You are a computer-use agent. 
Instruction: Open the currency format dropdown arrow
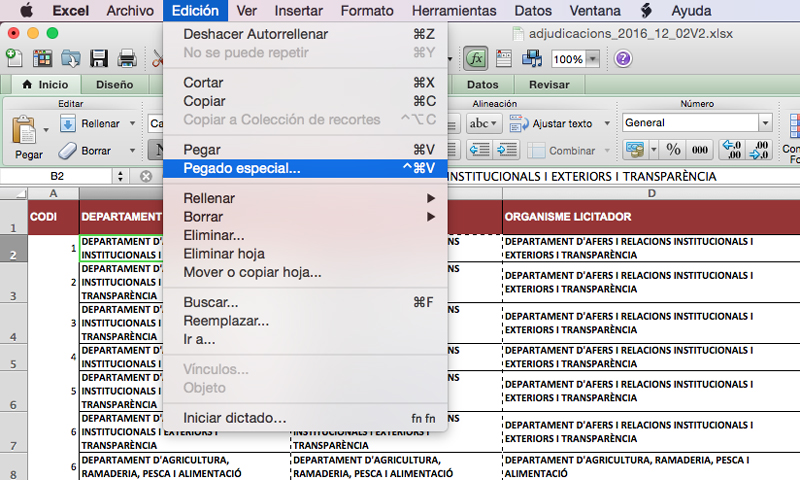point(654,150)
